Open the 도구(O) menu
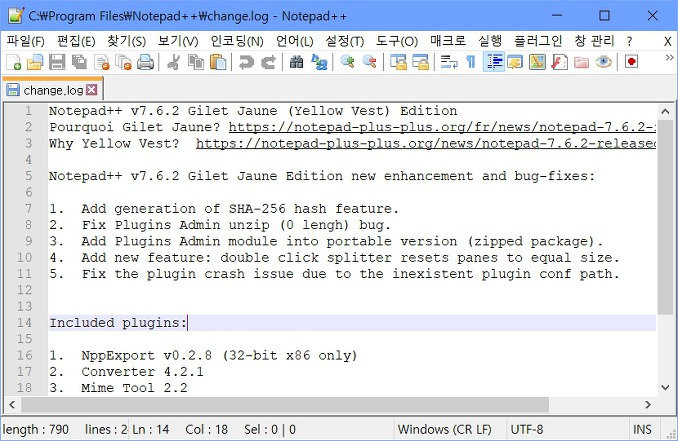678x441 pixels. click(397, 41)
